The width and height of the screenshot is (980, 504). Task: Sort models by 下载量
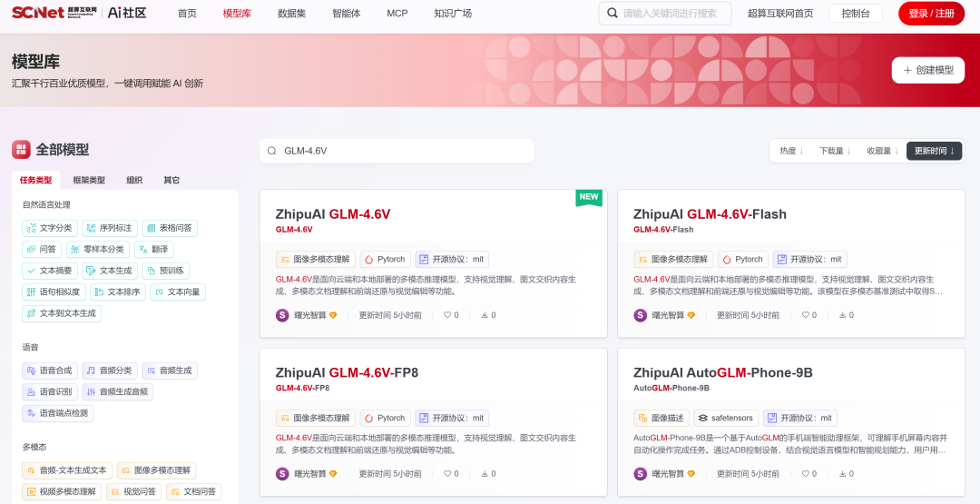835,151
